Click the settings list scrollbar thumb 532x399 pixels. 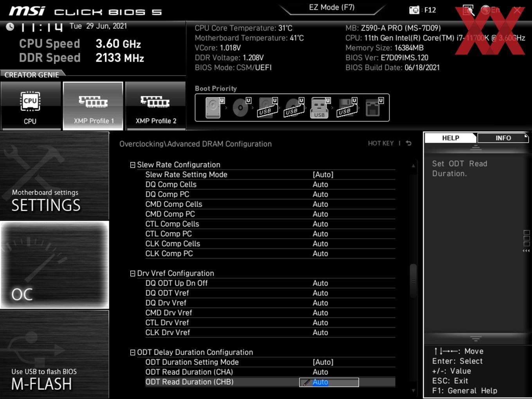(x=413, y=281)
